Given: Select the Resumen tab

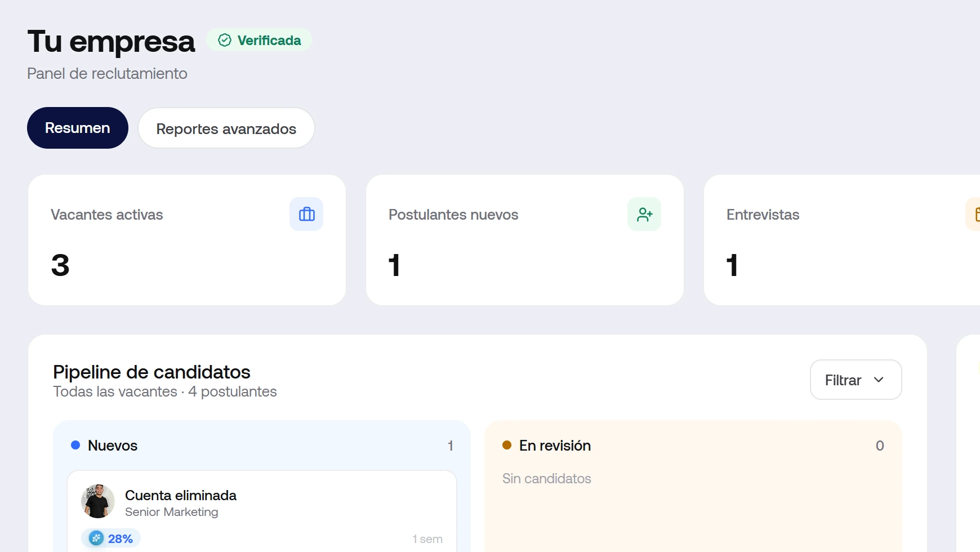Looking at the screenshot, I should (x=78, y=128).
